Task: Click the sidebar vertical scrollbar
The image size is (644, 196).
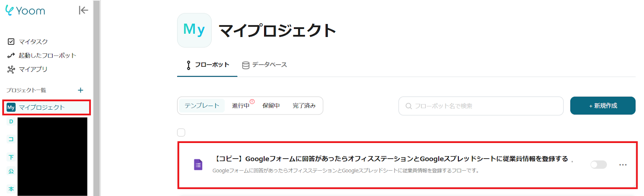Action: [x=97, y=98]
